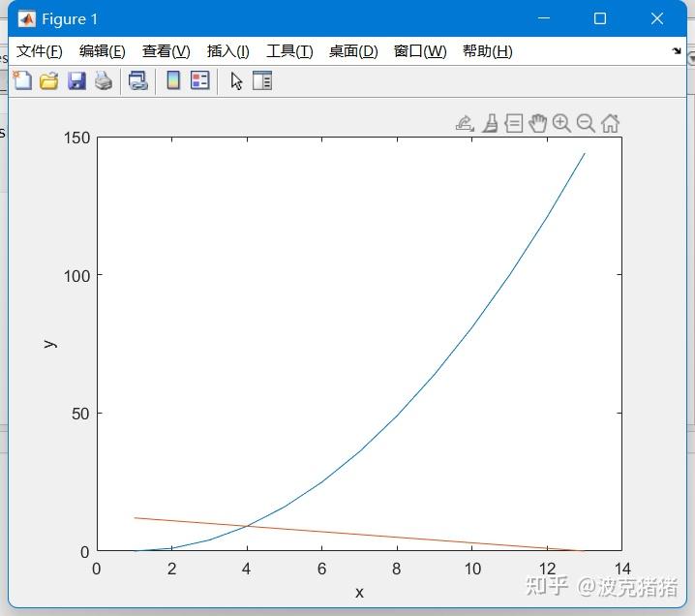Open the 插入(I) menu
Screen dimensions: 695x616
pyautogui.click(x=227, y=51)
